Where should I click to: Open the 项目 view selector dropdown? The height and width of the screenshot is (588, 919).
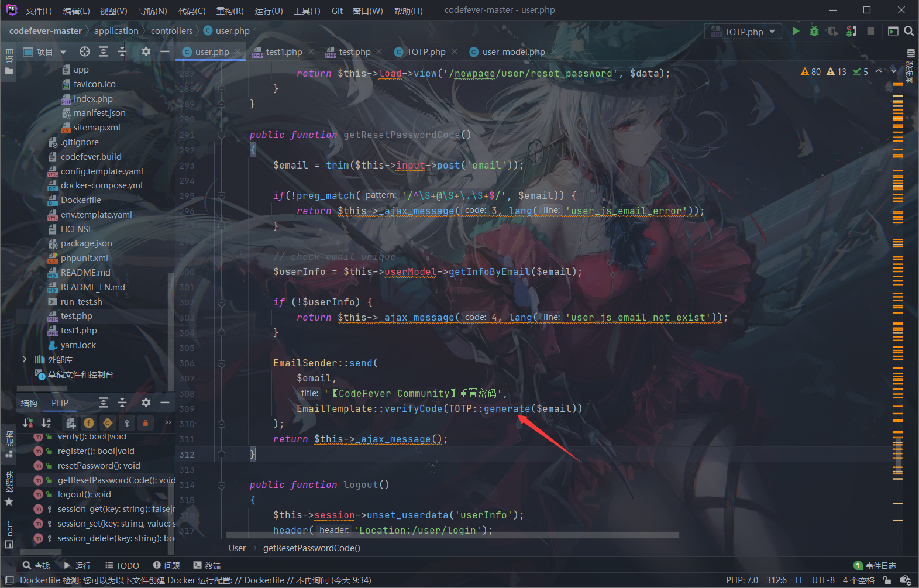click(44, 51)
